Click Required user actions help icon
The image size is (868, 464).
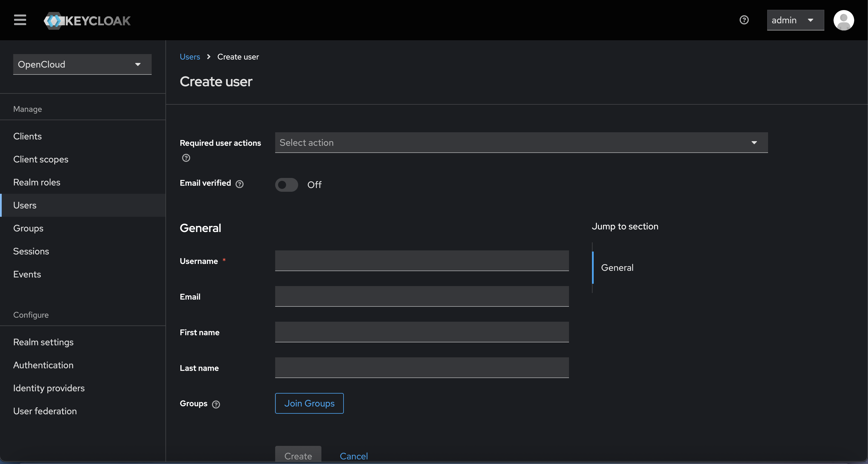click(186, 158)
